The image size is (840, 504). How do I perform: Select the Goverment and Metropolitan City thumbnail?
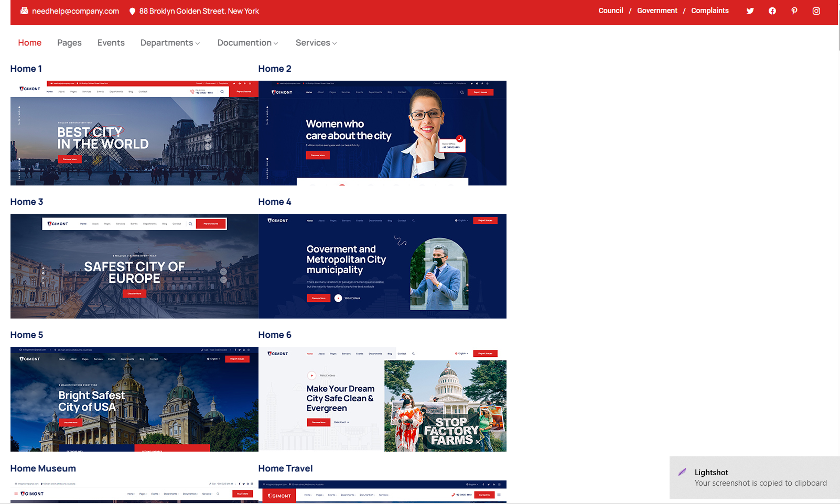pos(382,266)
